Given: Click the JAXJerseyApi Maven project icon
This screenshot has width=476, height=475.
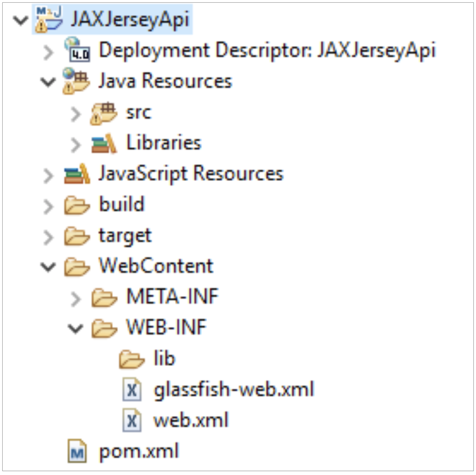Looking at the screenshot, I should coord(48,19).
